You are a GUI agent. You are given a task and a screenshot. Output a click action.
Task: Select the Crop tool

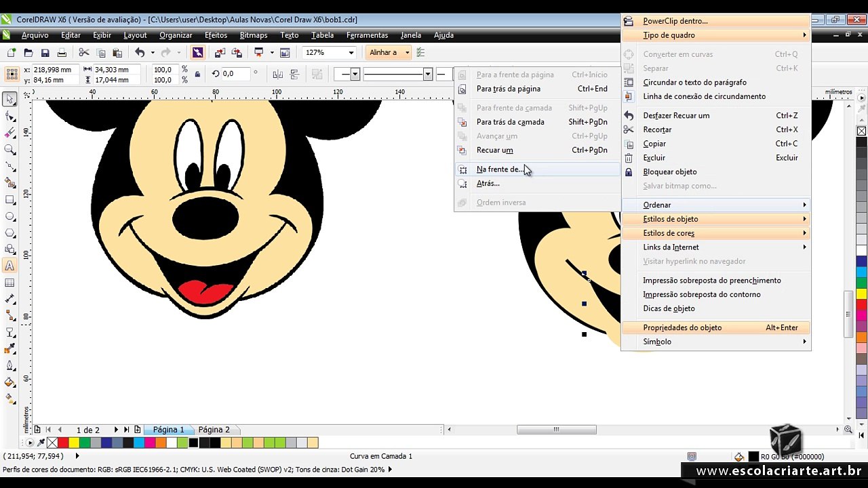coord(9,133)
